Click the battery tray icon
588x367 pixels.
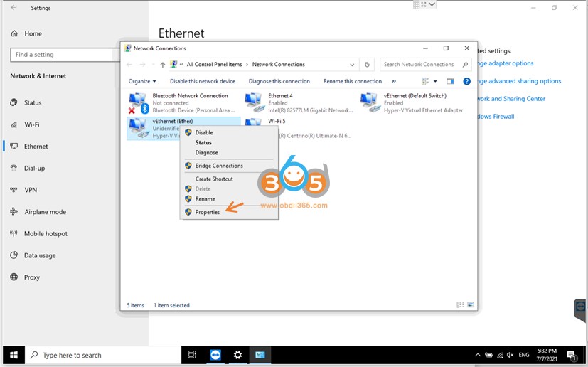pyautogui.click(x=488, y=355)
